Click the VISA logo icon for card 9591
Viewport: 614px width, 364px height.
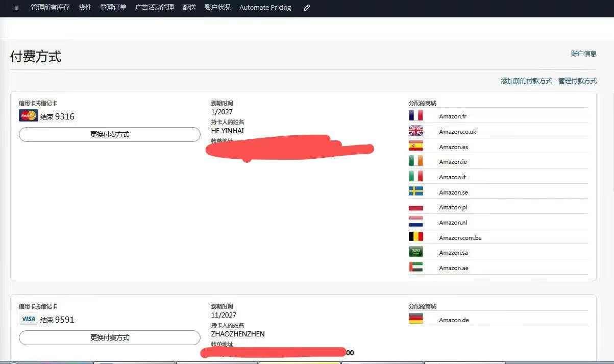(29, 319)
